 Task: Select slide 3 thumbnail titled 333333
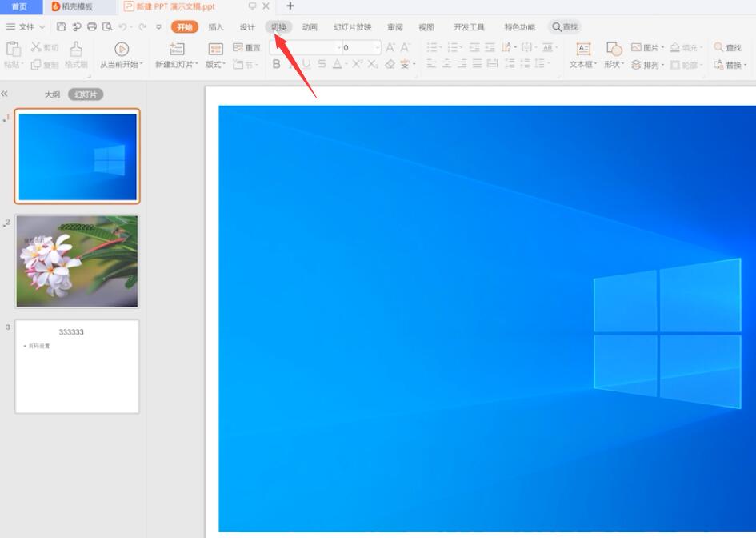point(77,367)
